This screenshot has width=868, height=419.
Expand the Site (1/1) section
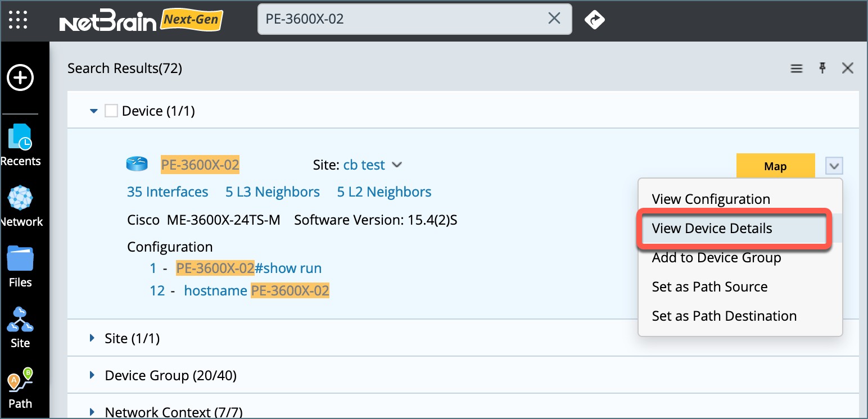93,338
